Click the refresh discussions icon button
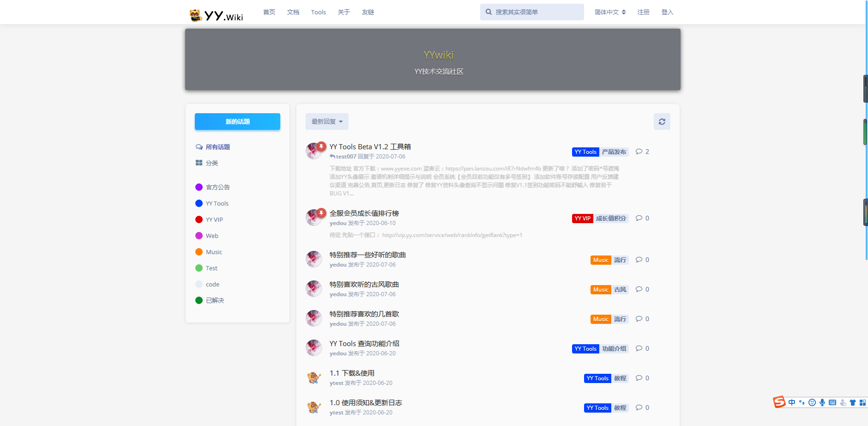 point(662,122)
